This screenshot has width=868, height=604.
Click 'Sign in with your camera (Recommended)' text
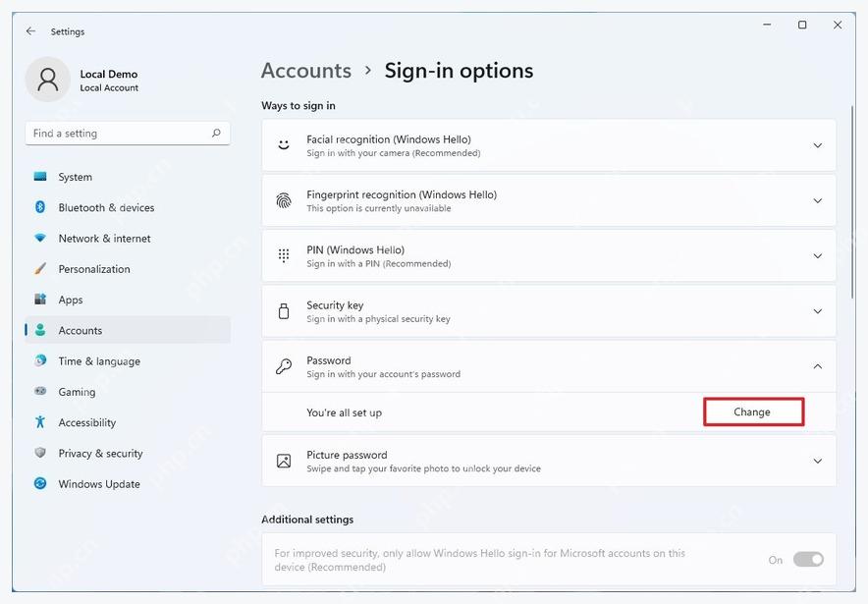393,153
